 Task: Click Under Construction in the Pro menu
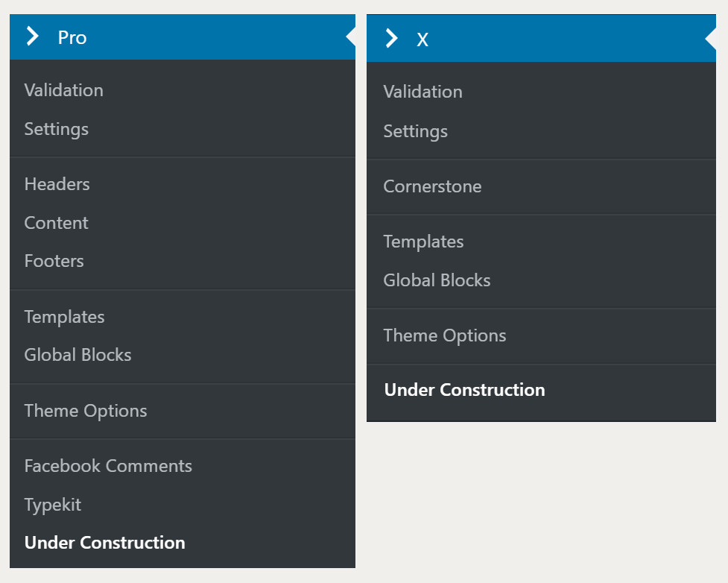105,543
